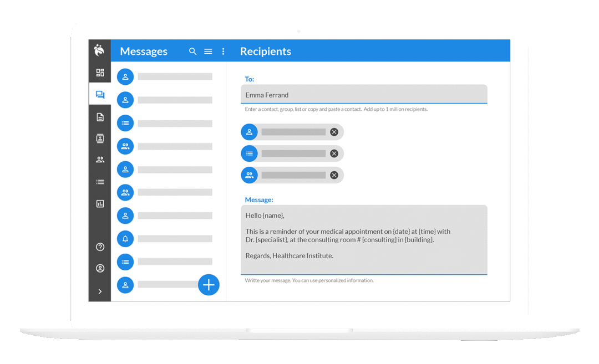The height and width of the screenshot is (364, 599).
Task: Open the contacts card icon in sidebar
Action: coord(100,138)
